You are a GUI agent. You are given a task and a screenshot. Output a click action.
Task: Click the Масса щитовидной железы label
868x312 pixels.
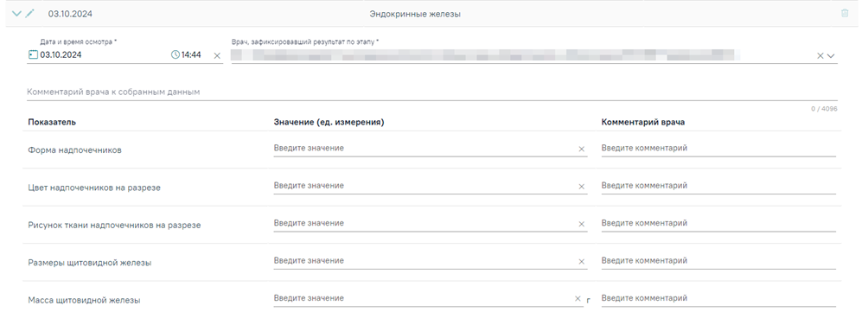(84, 301)
